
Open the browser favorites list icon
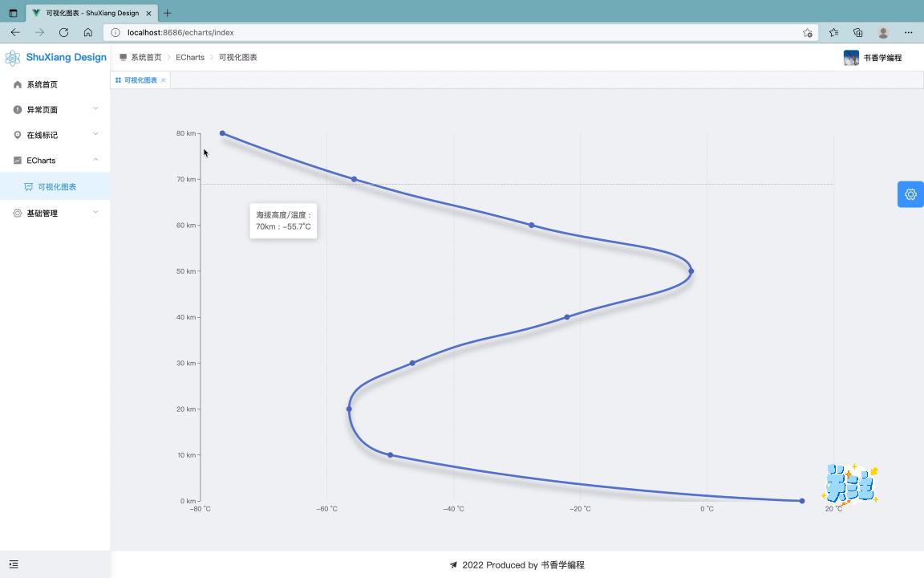[x=833, y=32]
